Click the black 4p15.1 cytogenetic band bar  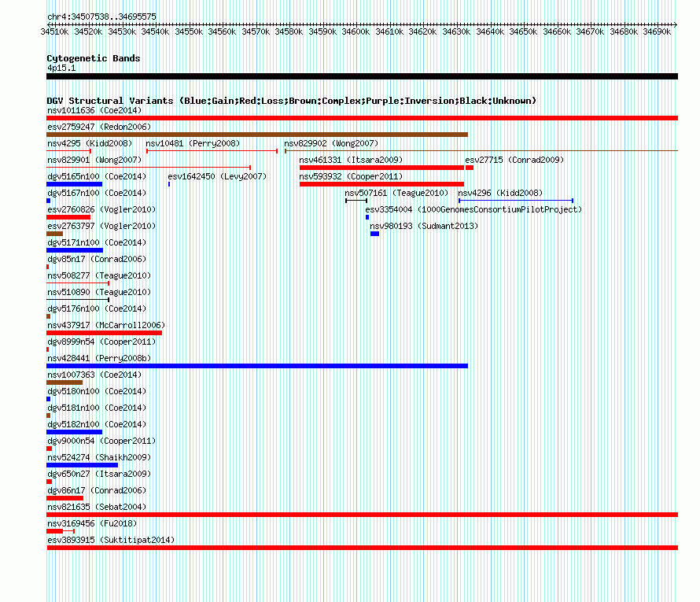(362, 76)
